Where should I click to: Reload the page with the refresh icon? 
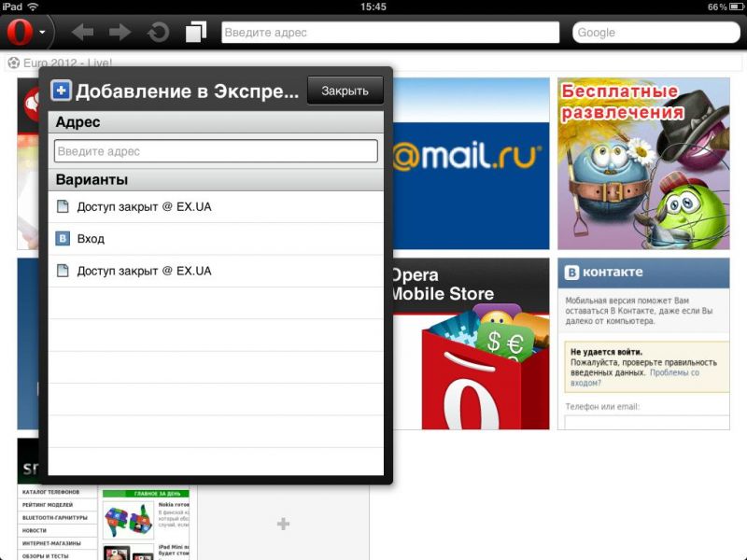coord(158,33)
